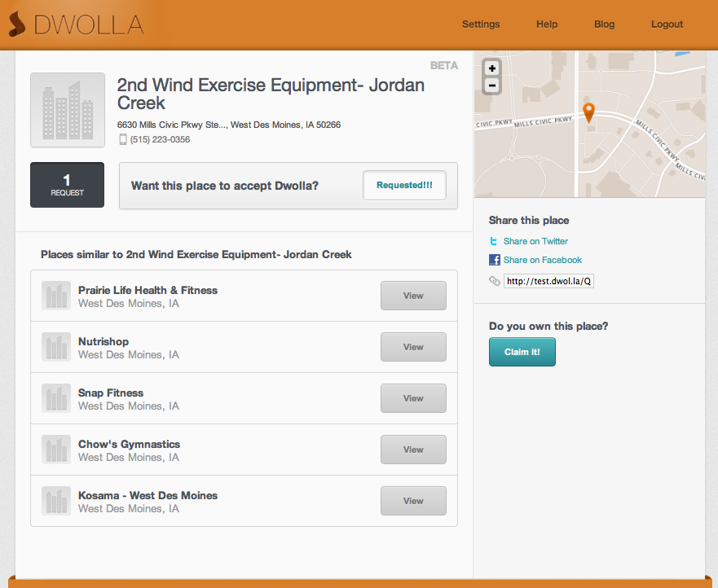718x588 pixels.
Task: Click the 'Do you own this place?' heading
Action: pyautogui.click(x=548, y=326)
